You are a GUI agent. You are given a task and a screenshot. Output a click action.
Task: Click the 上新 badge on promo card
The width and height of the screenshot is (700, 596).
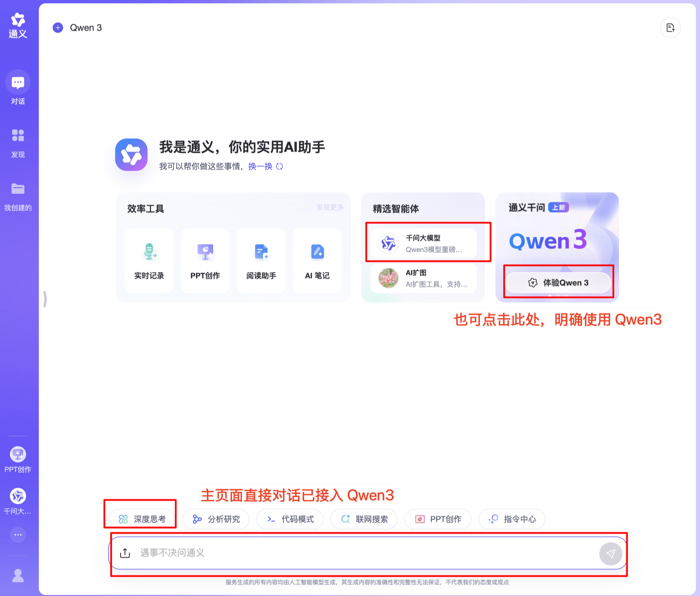559,208
